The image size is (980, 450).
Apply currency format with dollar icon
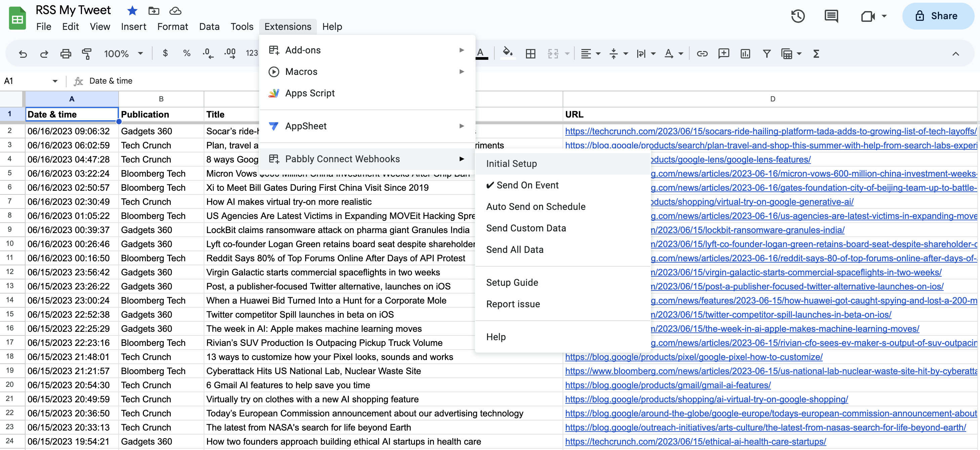pos(165,53)
